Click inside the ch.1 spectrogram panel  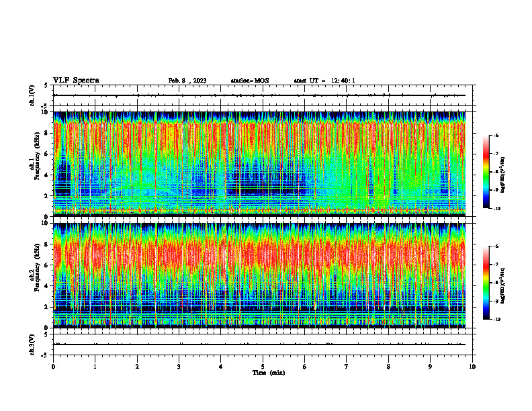point(259,164)
